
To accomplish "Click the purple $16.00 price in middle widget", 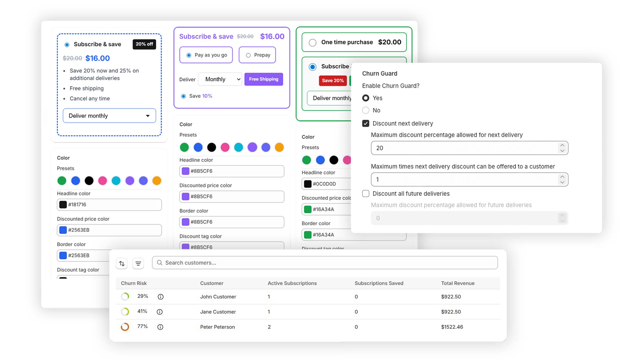I will (x=272, y=37).
